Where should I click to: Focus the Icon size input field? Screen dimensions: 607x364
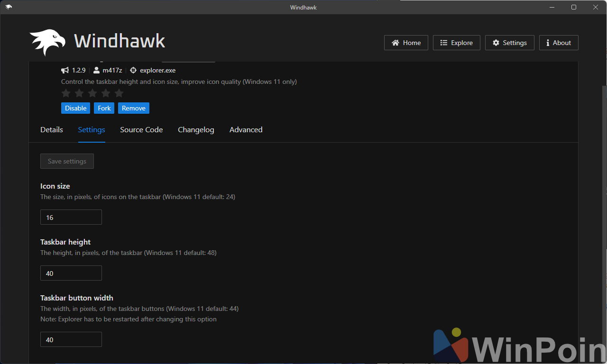(x=71, y=217)
